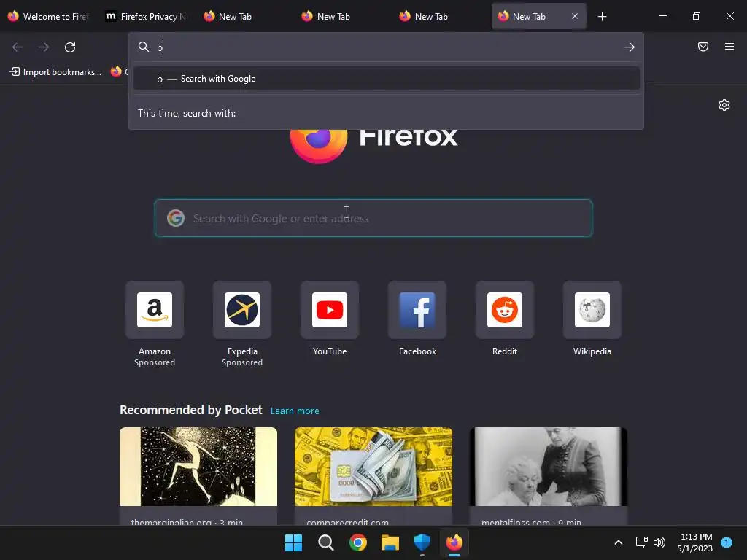
Task: Open clock and date 1:13 PM
Action: coord(695,542)
